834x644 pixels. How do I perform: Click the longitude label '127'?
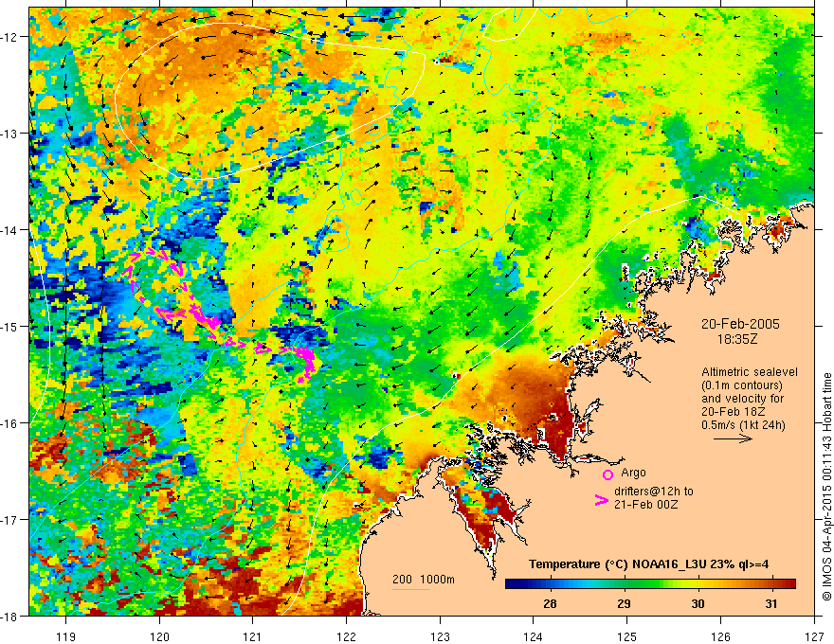[814, 636]
